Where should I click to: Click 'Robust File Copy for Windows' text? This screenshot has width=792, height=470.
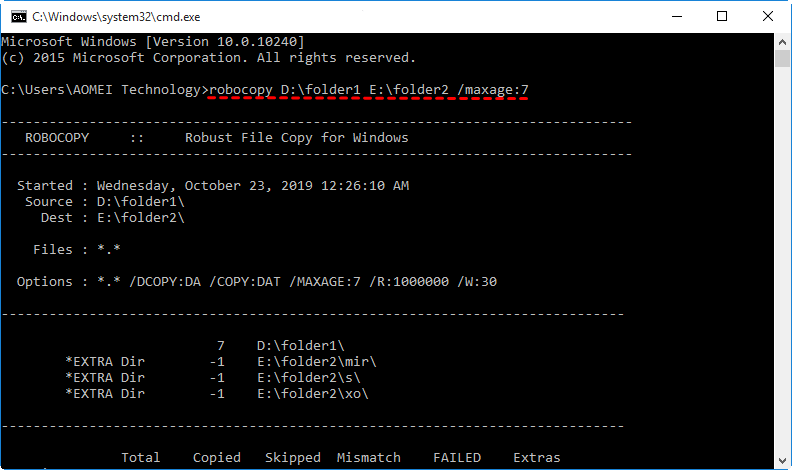296,138
